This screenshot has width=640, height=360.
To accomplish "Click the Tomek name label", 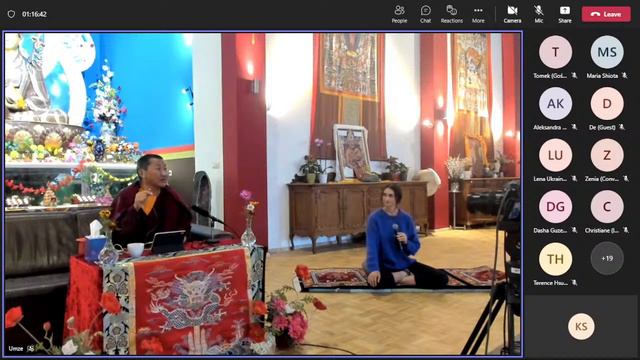I will pyautogui.click(x=549, y=76).
